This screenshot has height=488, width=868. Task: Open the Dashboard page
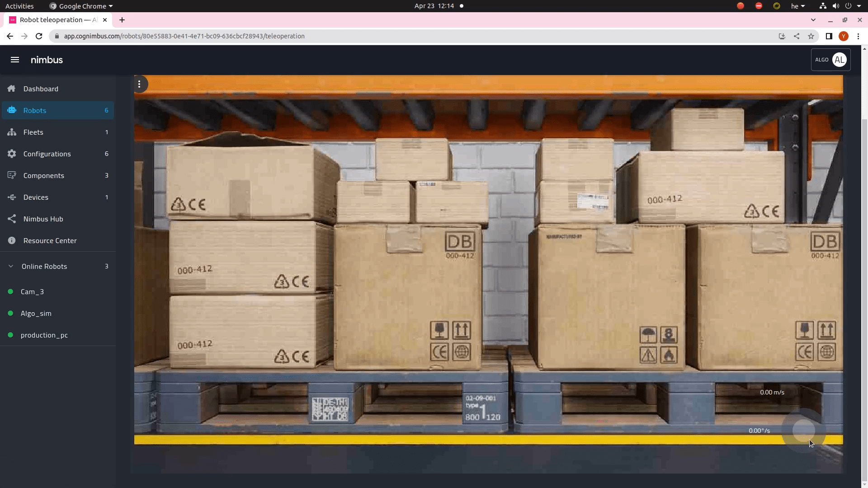pos(41,89)
